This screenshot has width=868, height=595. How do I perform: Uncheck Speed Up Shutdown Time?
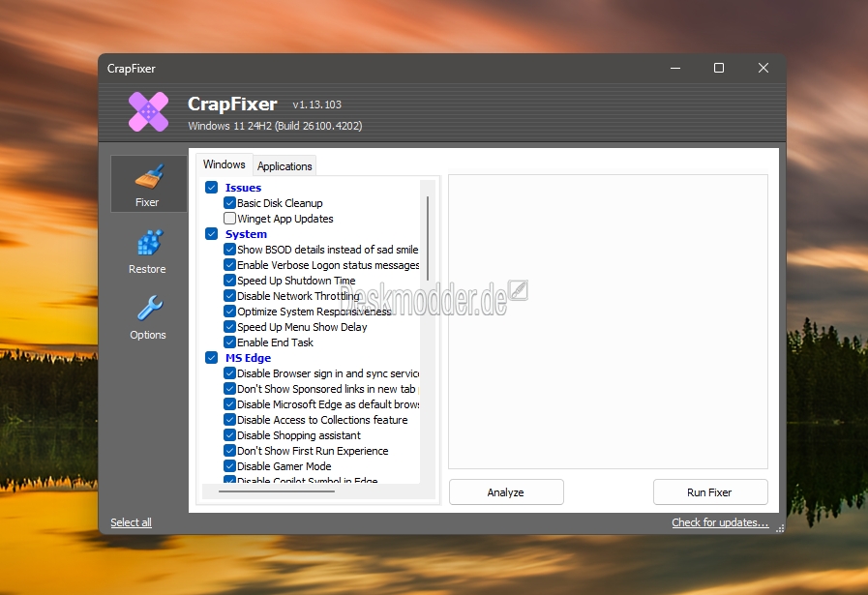[229, 280]
